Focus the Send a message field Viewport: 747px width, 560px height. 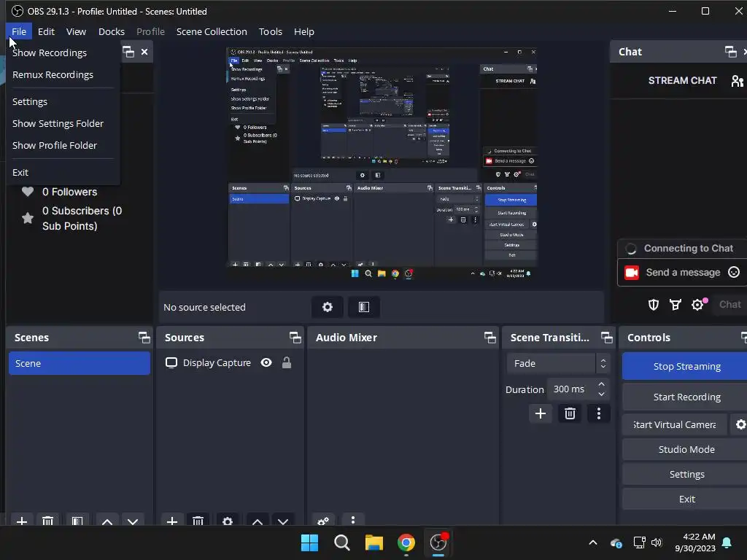683,272
